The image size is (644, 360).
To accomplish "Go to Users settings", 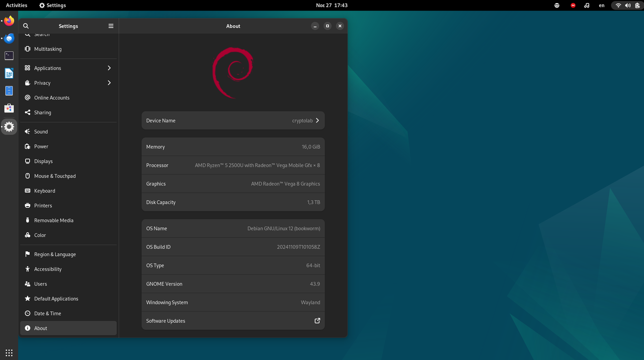I will pyautogui.click(x=68, y=284).
